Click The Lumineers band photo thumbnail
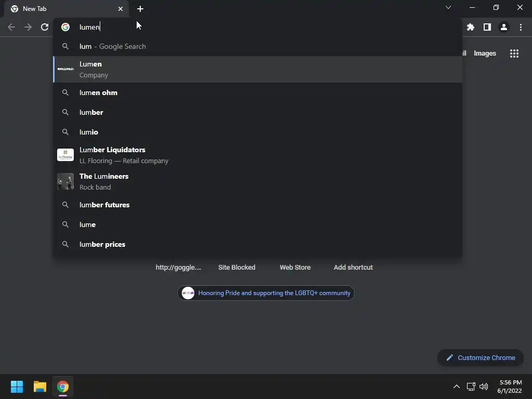The image size is (532, 399). [x=65, y=181]
